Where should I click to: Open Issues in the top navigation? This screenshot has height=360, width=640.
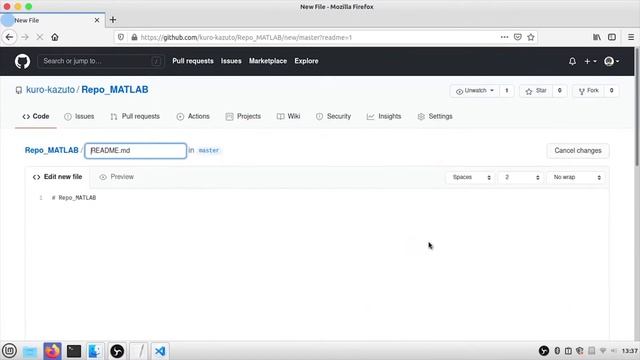(231, 61)
